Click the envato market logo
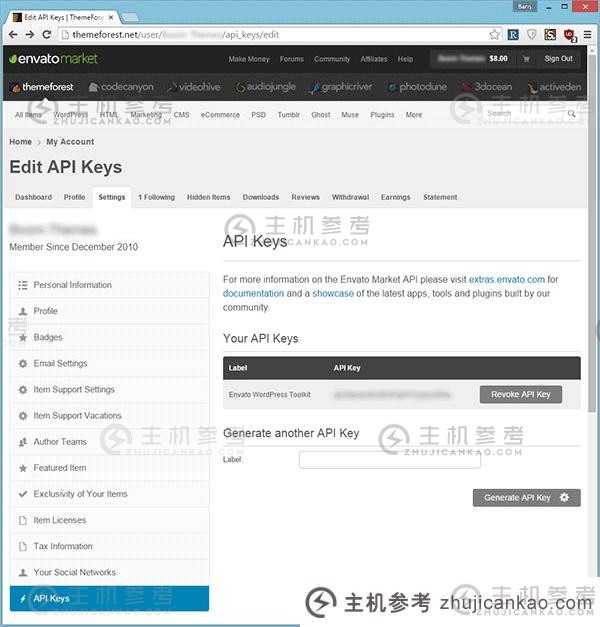 [x=53, y=59]
